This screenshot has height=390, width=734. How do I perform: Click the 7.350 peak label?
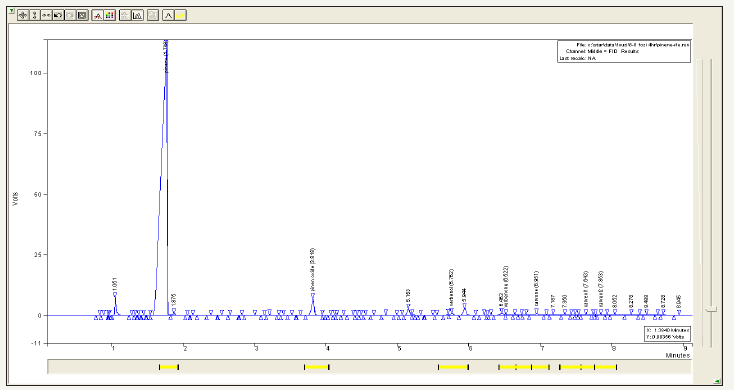(x=565, y=301)
